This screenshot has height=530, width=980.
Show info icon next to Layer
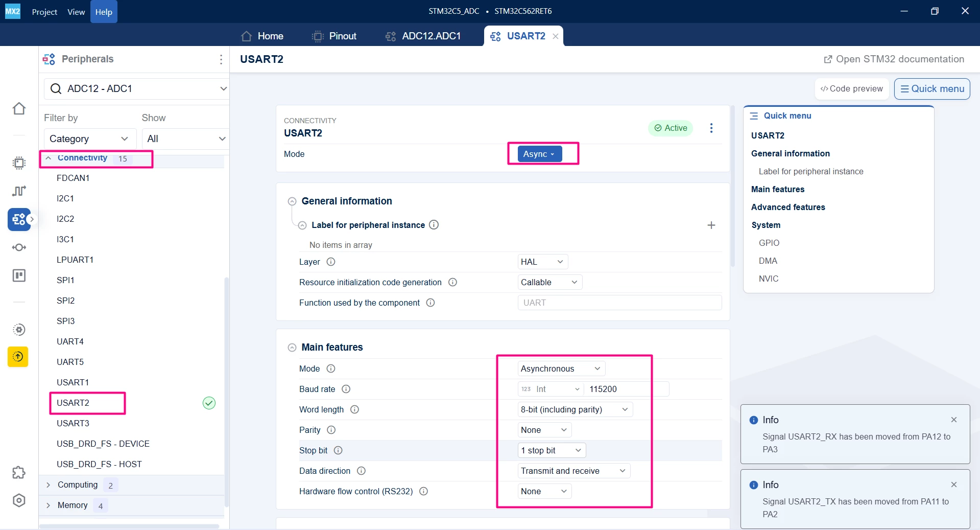(331, 262)
